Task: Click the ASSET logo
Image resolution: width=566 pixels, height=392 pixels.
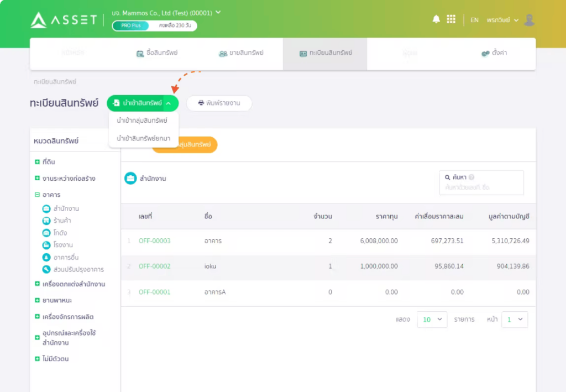Action: tap(64, 20)
